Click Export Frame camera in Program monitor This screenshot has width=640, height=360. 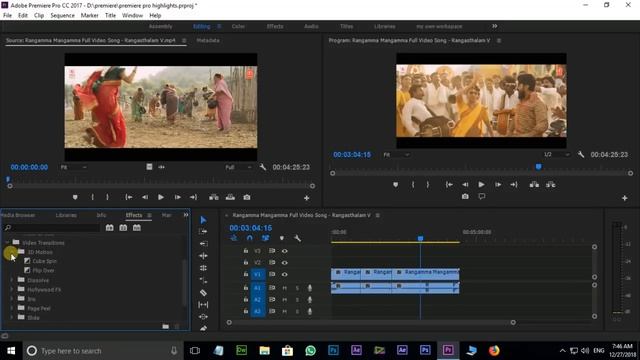pos(465,196)
